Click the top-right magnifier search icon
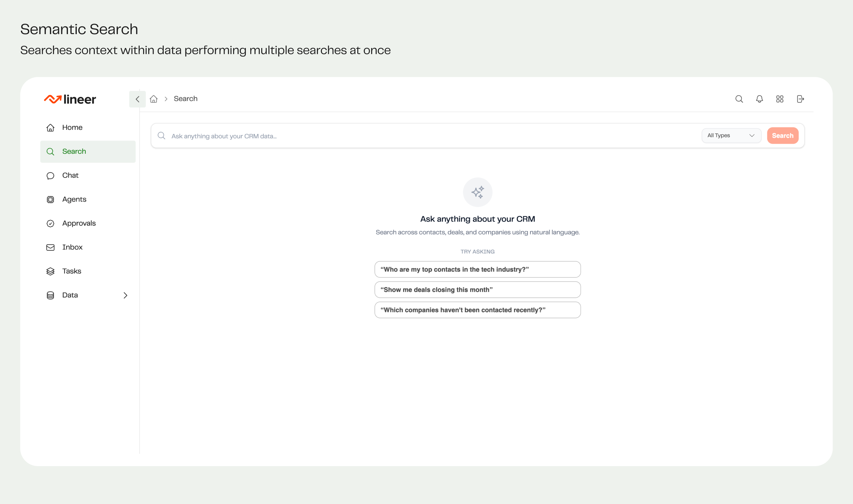This screenshot has width=853, height=504. point(739,99)
